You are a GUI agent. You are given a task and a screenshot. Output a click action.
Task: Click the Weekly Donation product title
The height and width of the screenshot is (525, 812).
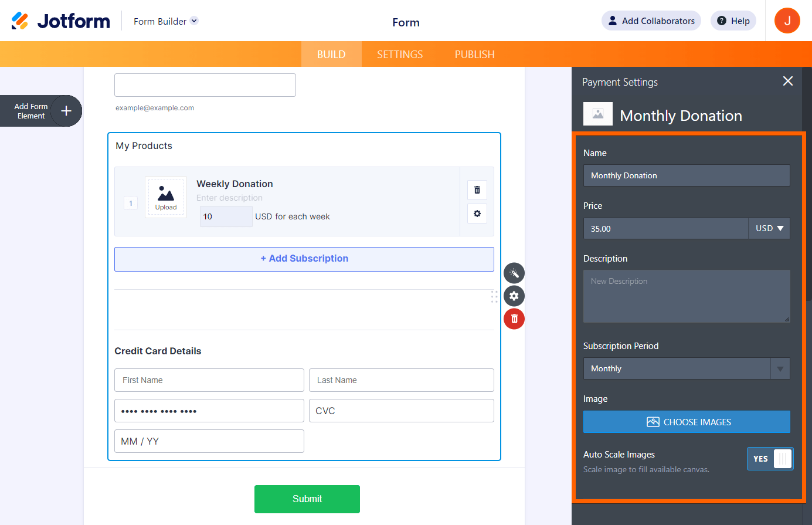[235, 184]
